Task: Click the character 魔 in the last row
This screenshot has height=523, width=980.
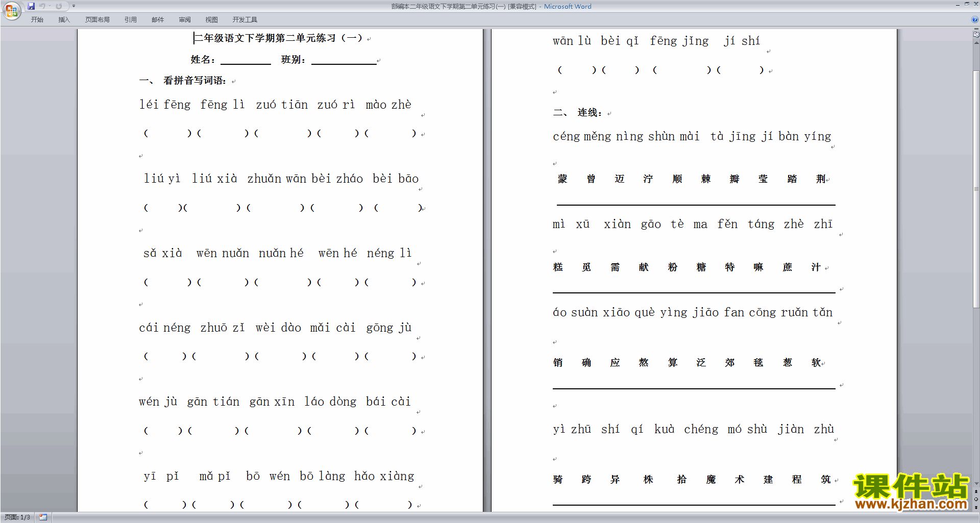Action: click(x=711, y=480)
